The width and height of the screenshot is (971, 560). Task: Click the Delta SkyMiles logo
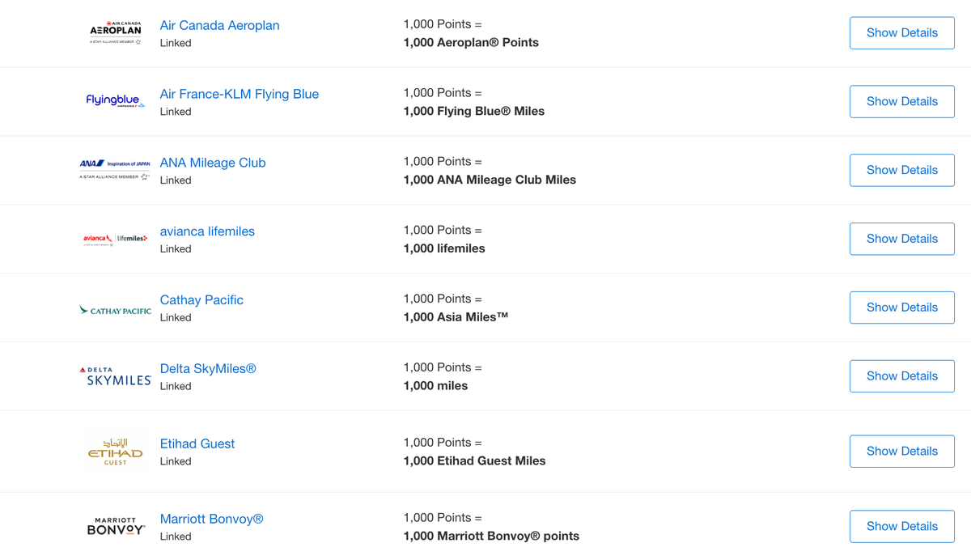pos(115,376)
